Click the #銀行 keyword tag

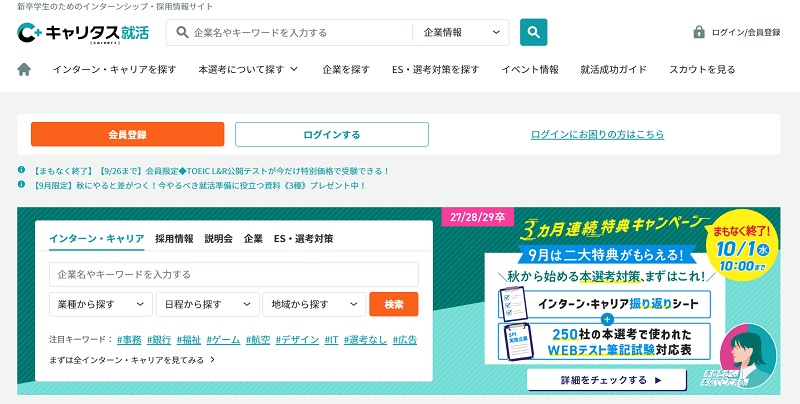tap(159, 340)
